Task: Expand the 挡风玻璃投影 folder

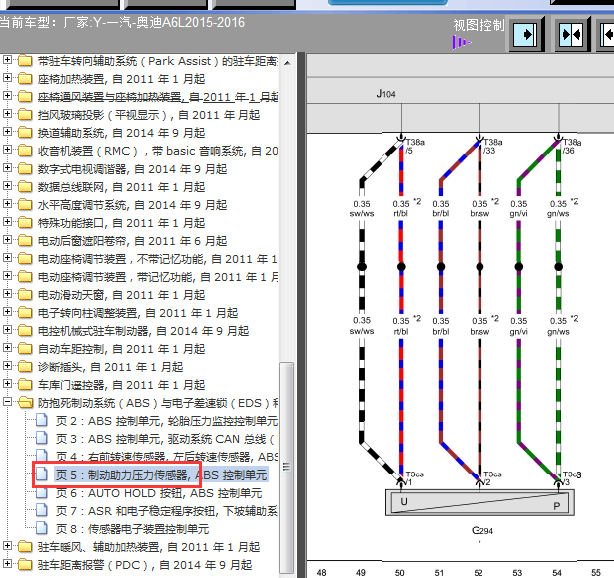Action: click(7, 114)
